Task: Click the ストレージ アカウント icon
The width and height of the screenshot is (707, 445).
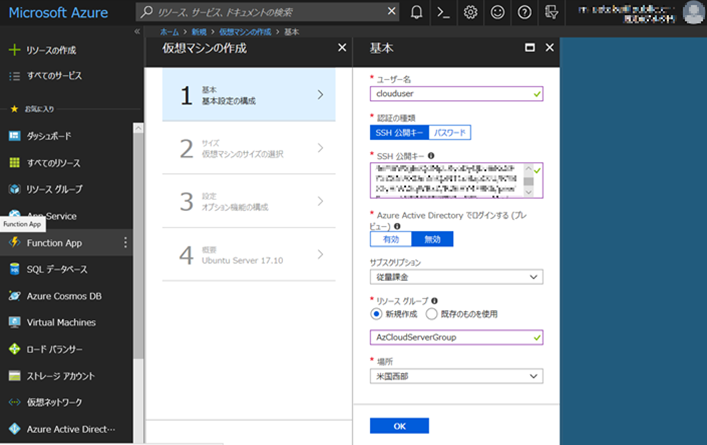Action: [14, 376]
